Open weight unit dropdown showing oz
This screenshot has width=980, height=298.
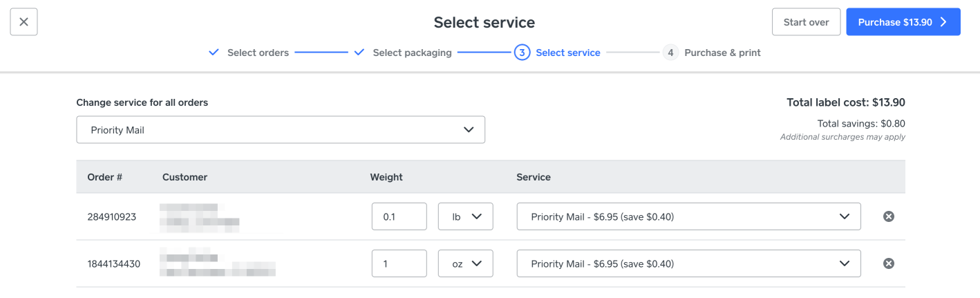pos(466,263)
